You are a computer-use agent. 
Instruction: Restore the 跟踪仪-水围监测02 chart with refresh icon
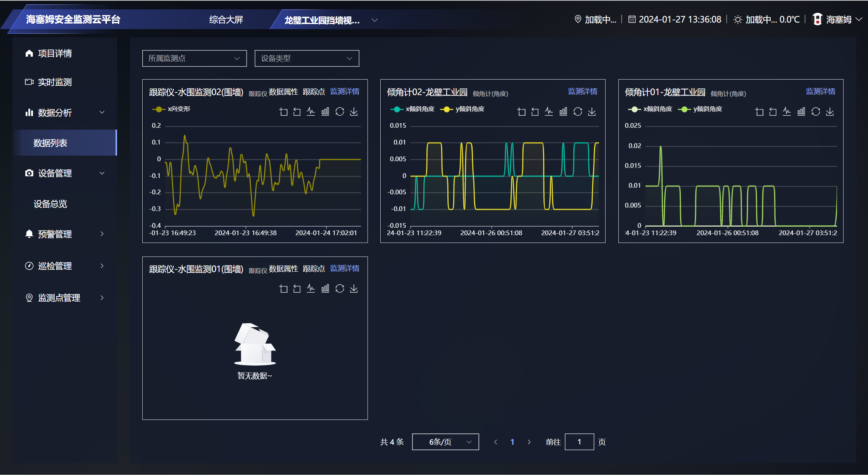click(x=340, y=112)
